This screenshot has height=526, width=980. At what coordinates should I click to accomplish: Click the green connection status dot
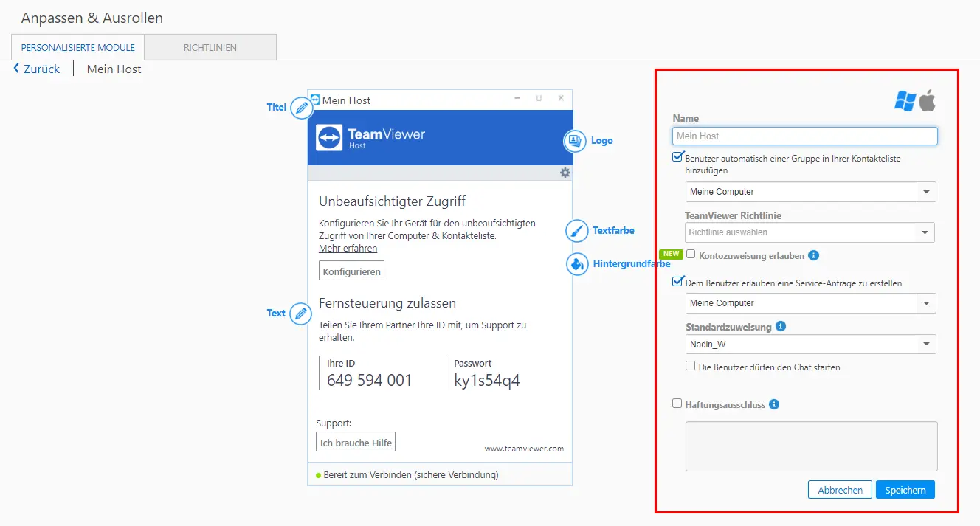[319, 475]
